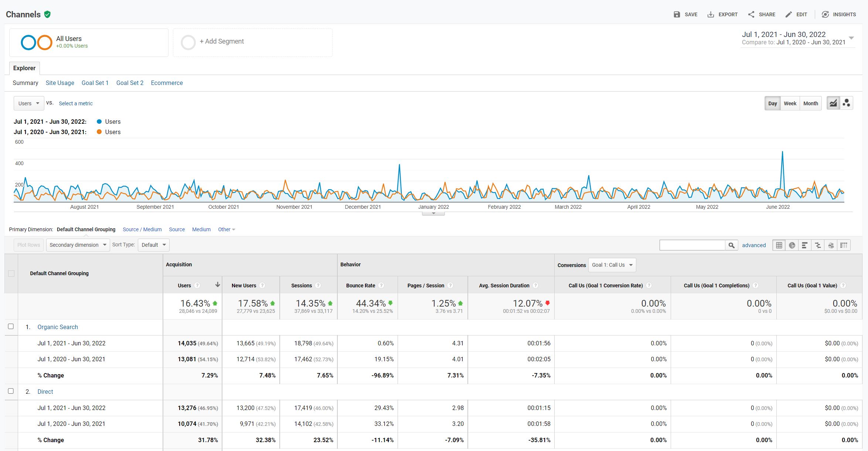
Task: Click the Share icon
Action: (751, 14)
